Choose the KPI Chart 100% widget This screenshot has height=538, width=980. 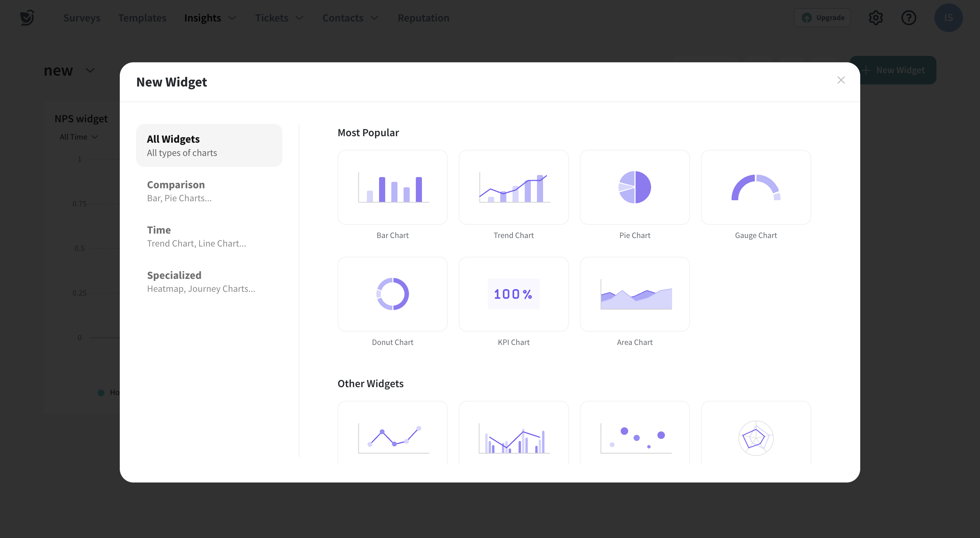coord(513,294)
